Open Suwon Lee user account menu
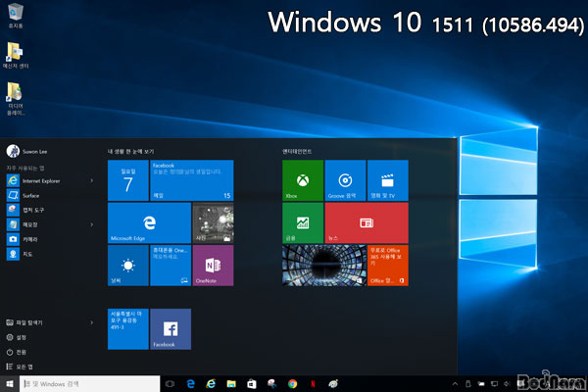Image resolution: width=588 pixels, height=392 pixels. 27,152
